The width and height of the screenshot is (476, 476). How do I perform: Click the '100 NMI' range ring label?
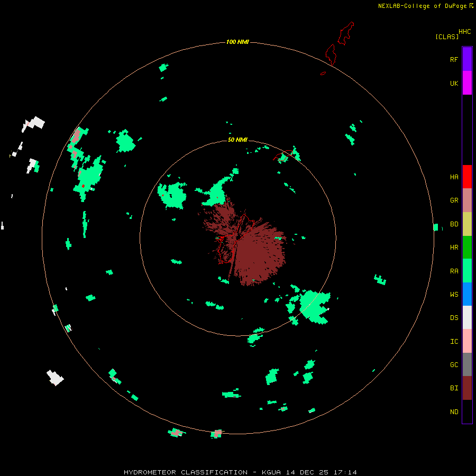point(237,42)
